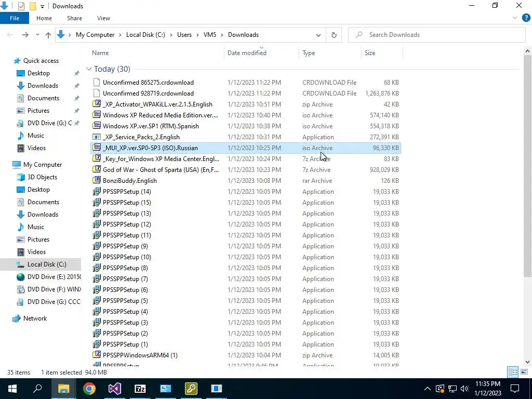Click the vertical scrollbar of the file list
Viewport: 532px width, 399px height.
pos(527,166)
